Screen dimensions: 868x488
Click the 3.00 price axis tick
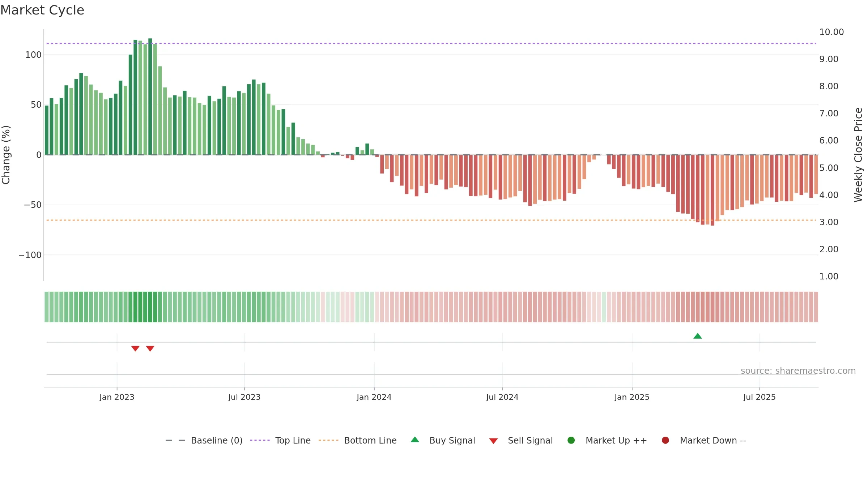pos(829,222)
